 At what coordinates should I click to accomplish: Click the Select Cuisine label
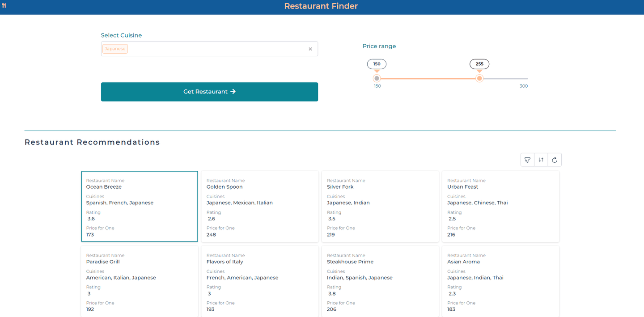click(121, 35)
